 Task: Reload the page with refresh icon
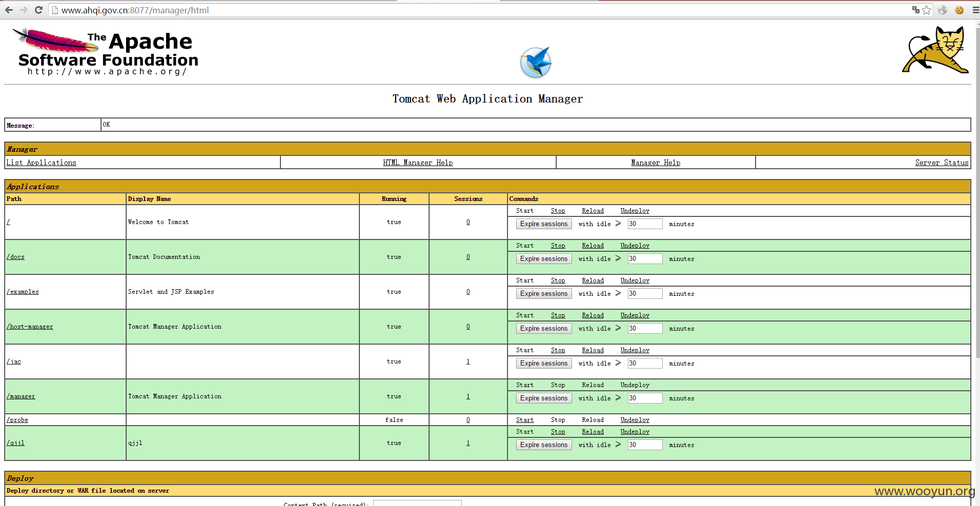(38, 10)
